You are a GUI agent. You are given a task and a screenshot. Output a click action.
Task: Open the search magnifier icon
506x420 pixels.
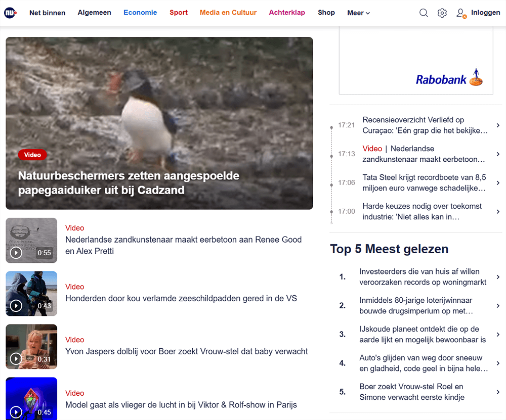424,13
